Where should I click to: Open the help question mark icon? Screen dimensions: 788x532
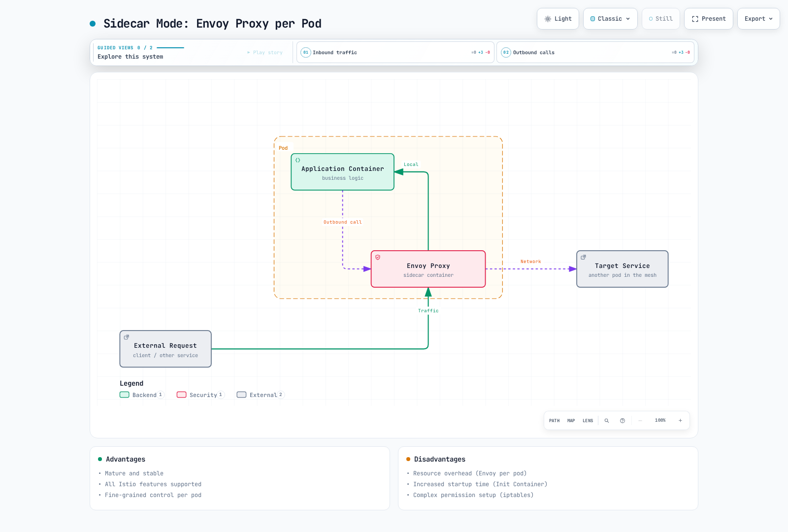pyautogui.click(x=623, y=421)
